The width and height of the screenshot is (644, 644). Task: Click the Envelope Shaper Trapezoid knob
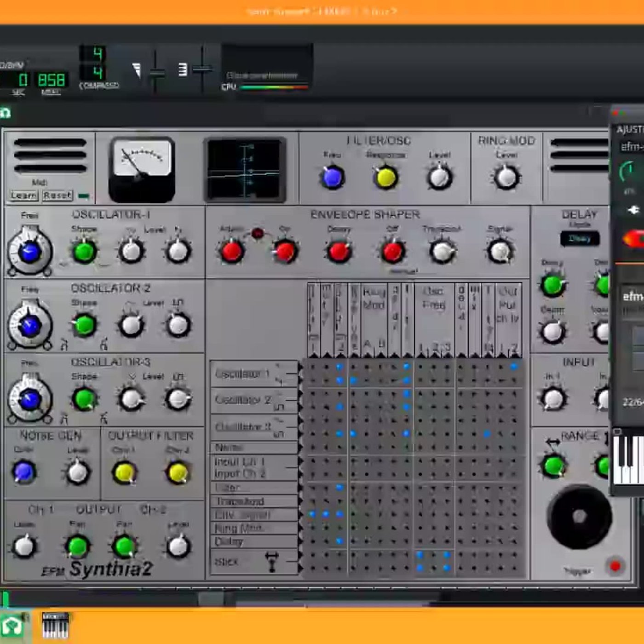click(443, 251)
